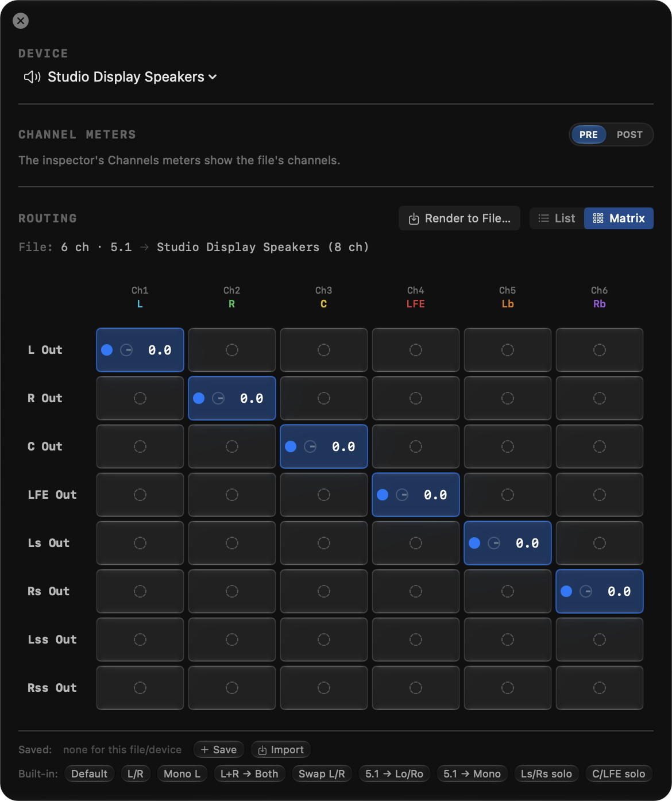Image resolution: width=672 pixels, height=801 pixels.
Task: Click the gain knob in R Out Ch2 cell
Action: (218, 398)
